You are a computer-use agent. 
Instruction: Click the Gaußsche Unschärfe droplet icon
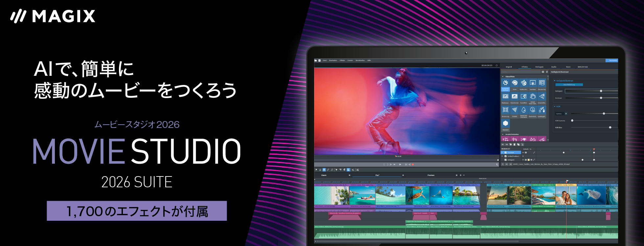(x=523, y=110)
